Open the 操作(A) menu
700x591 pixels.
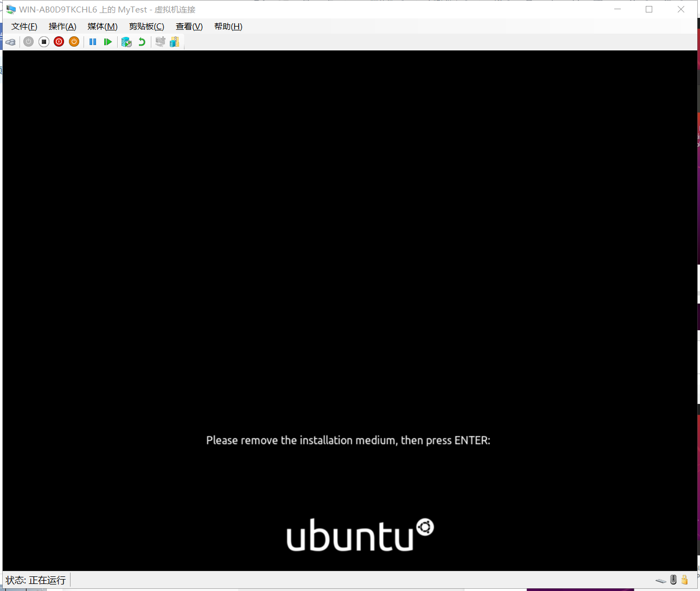(62, 27)
